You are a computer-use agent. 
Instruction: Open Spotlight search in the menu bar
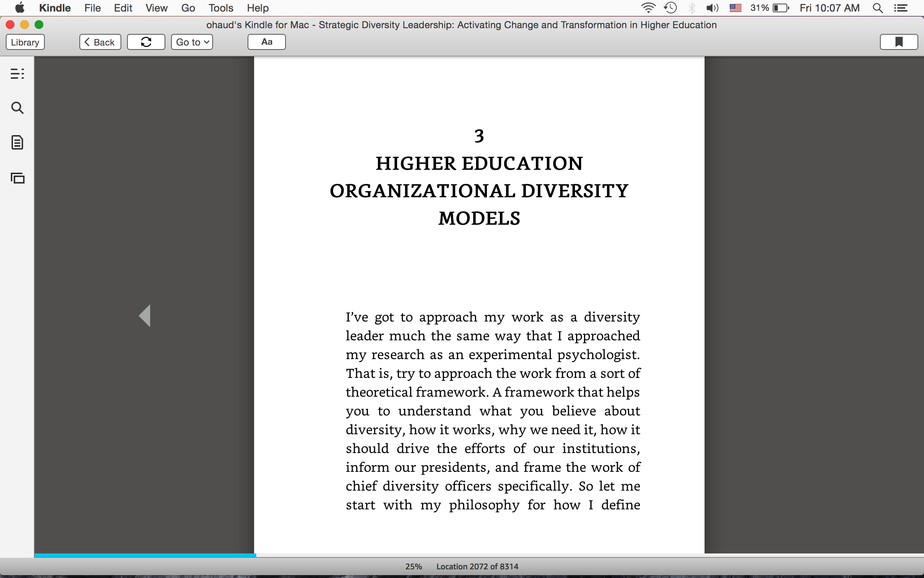878,8
